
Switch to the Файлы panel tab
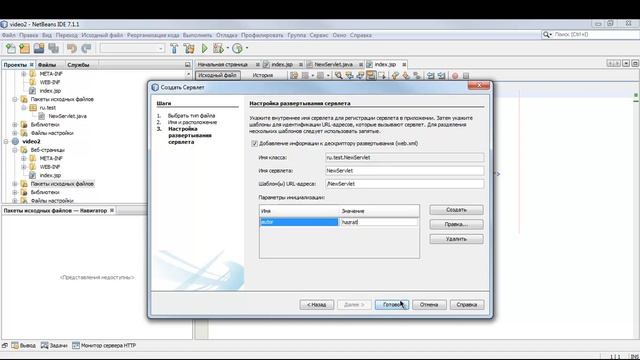point(47,64)
